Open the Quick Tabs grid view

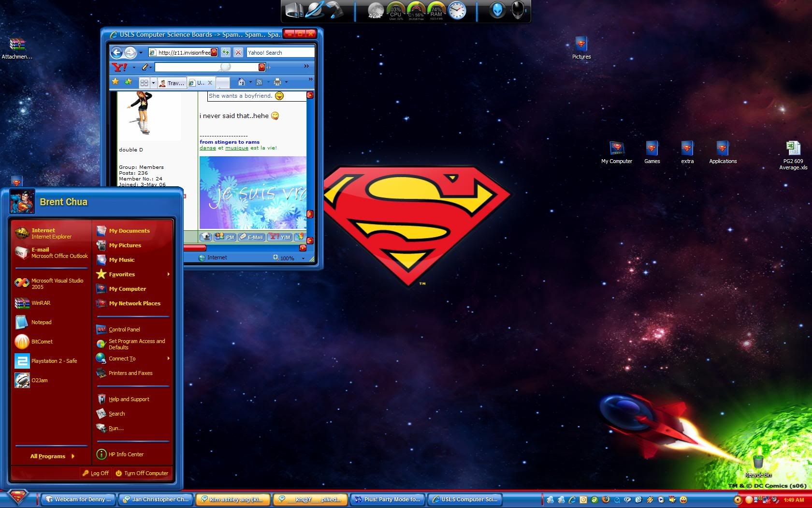[144, 83]
